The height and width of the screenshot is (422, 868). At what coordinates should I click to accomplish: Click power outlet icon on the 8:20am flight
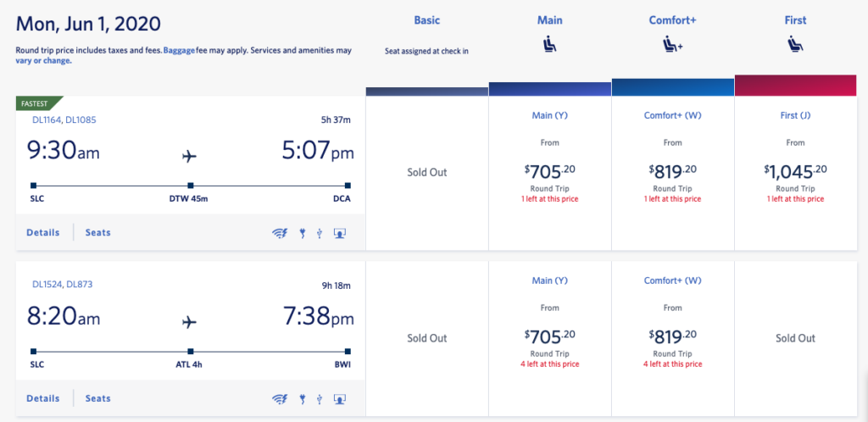[x=302, y=399]
